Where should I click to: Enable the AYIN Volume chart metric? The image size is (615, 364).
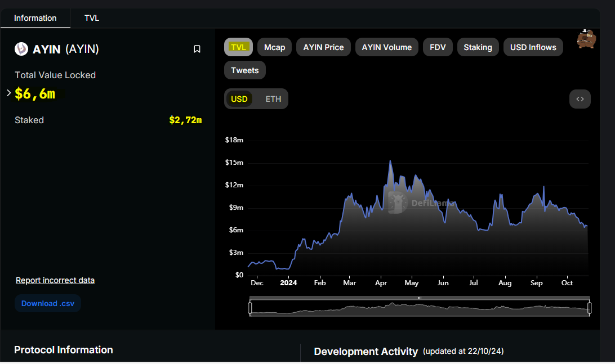pyautogui.click(x=387, y=47)
